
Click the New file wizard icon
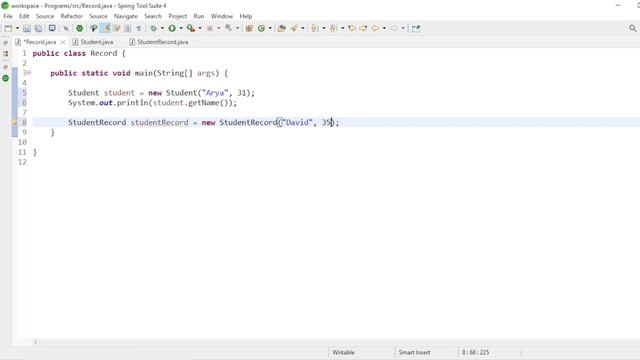tap(8, 28)
